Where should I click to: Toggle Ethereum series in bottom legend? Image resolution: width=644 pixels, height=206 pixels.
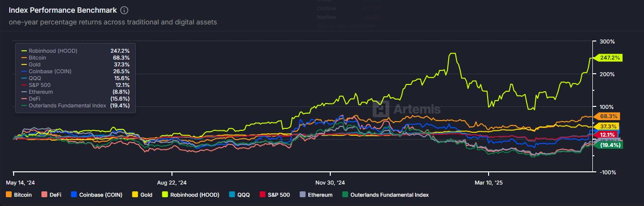tap(316, 195)
